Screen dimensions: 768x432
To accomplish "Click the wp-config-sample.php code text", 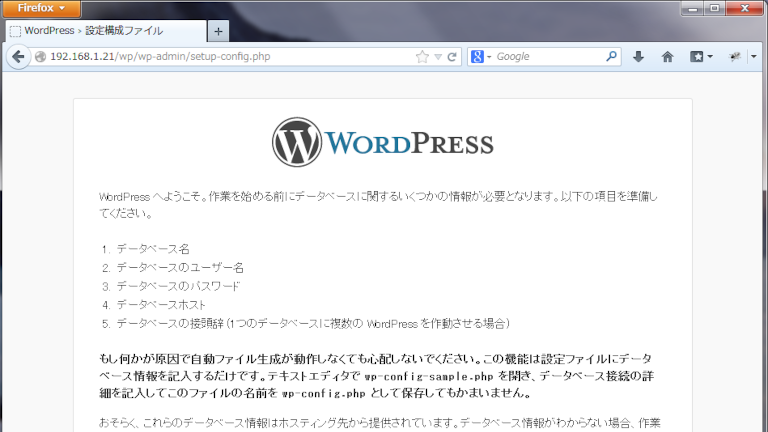I will point(429,377).
